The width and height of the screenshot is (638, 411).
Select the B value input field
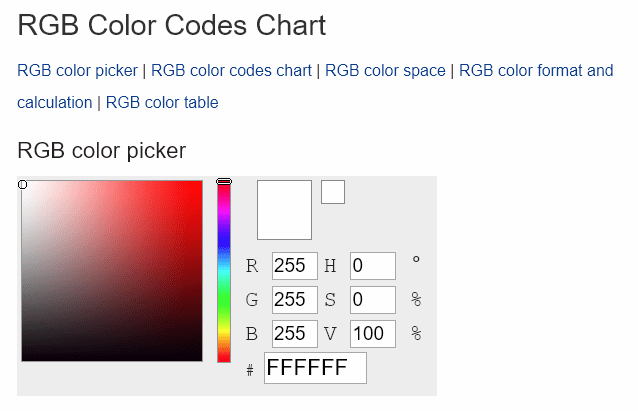coord(295,334)
